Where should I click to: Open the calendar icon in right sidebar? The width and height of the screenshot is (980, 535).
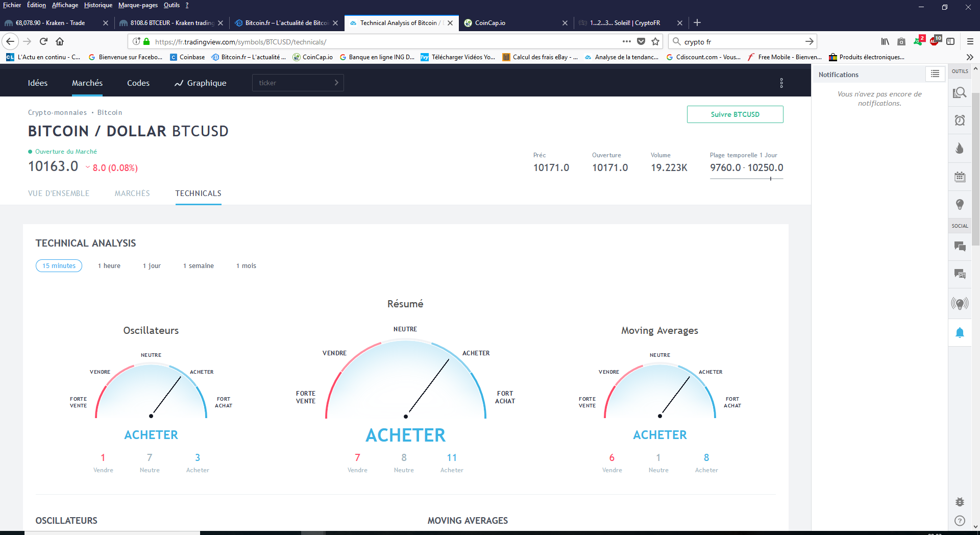[960, 177]
